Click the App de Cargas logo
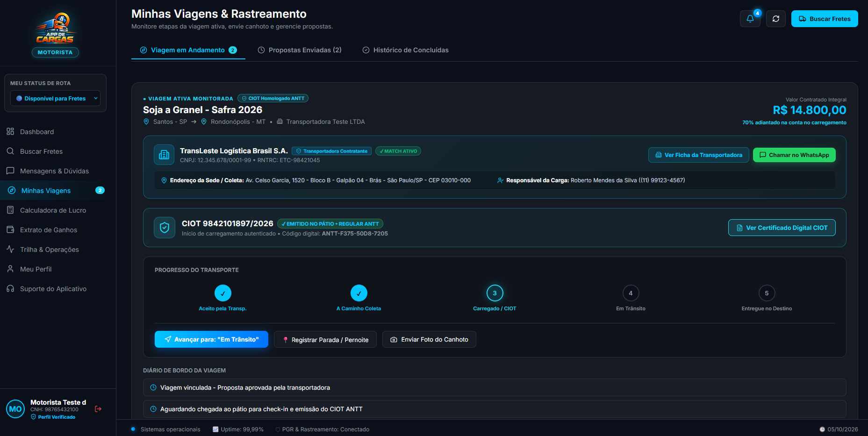This screenshot has width=868, height=436. pyautogui.click(x=56, y=29)
